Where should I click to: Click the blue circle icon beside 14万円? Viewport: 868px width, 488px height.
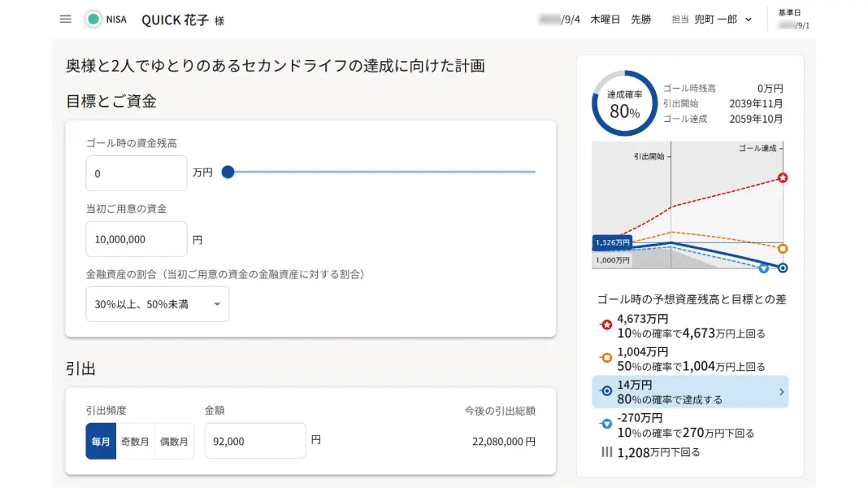[606, 391]
